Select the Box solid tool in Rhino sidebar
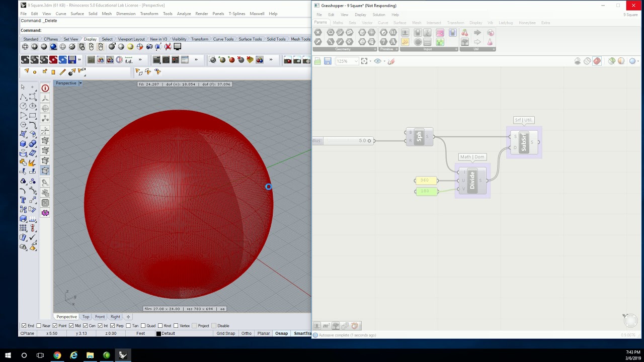Viewport: 644px width, 362px height. point(23,143)
